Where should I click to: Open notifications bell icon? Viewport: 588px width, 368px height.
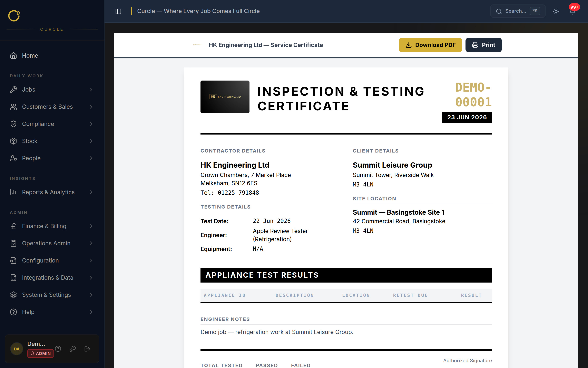[572, 12]
